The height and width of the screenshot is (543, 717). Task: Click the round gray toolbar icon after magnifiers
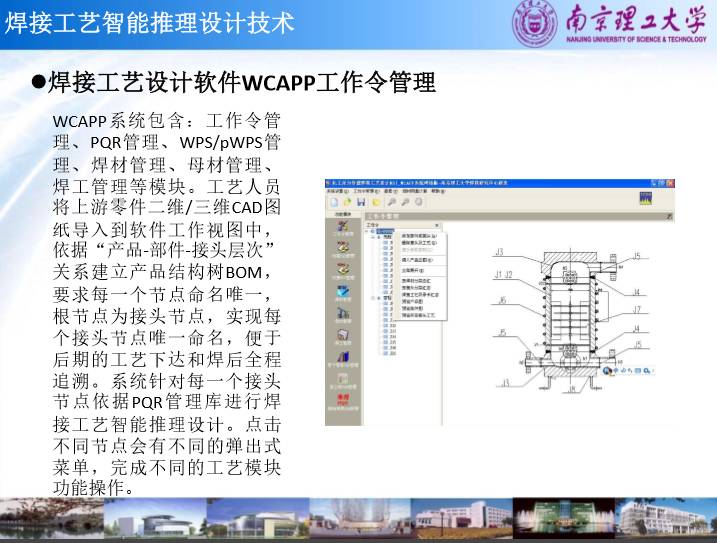click(418, 202)
